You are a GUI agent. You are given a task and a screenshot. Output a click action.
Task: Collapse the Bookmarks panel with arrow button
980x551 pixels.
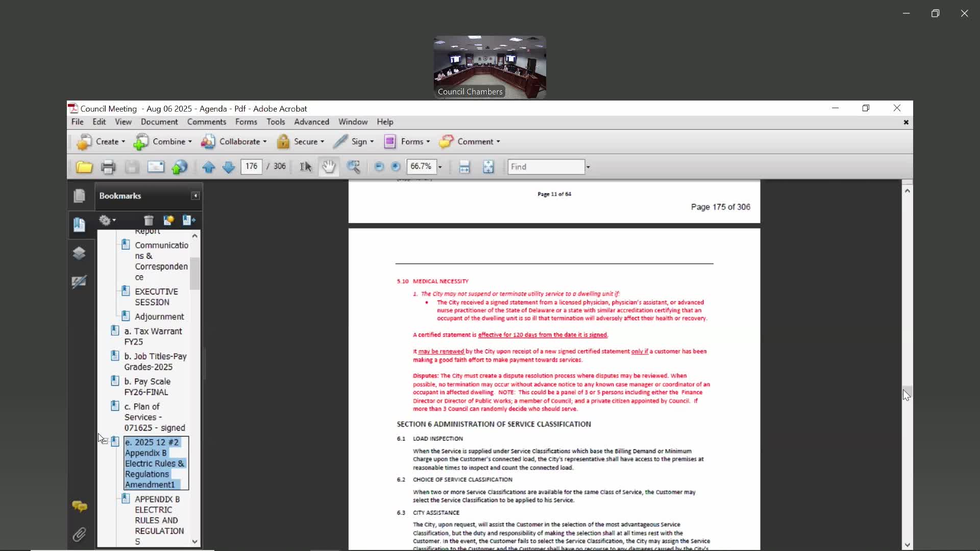point(195,196)
